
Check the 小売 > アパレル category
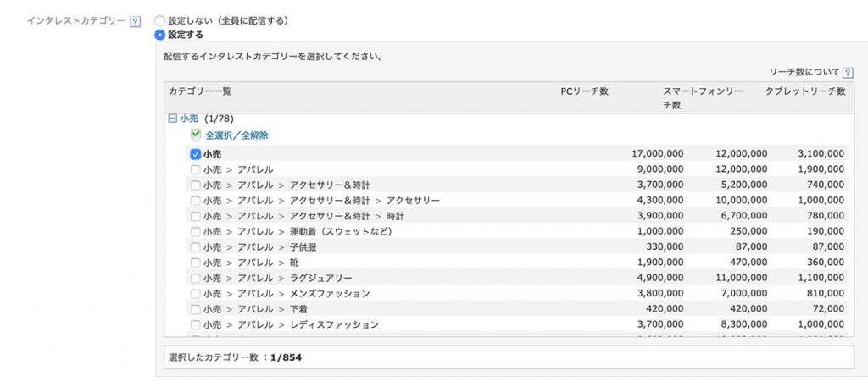pyautogui.click(x=196, y=169)
